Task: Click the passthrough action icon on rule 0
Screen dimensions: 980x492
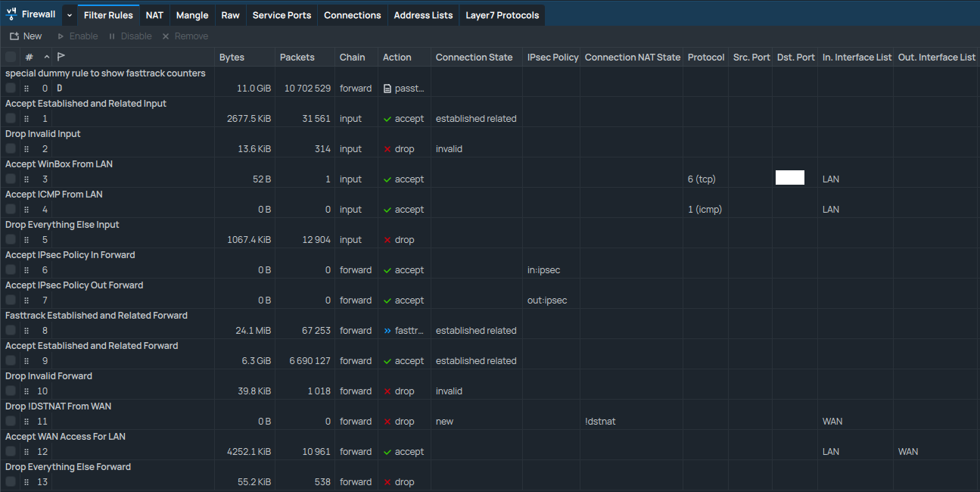Action: coord(387,89)
